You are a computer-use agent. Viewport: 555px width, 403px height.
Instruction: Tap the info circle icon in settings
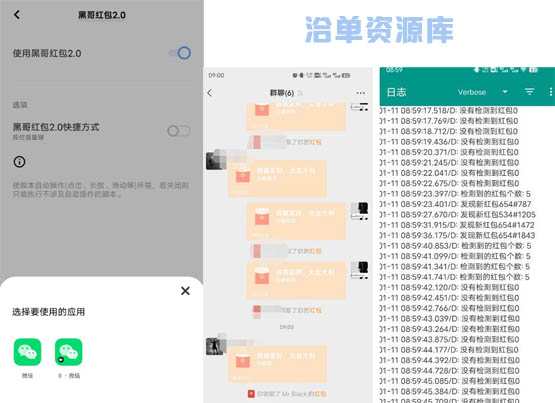pyautogui.click(x=19, y=162)
